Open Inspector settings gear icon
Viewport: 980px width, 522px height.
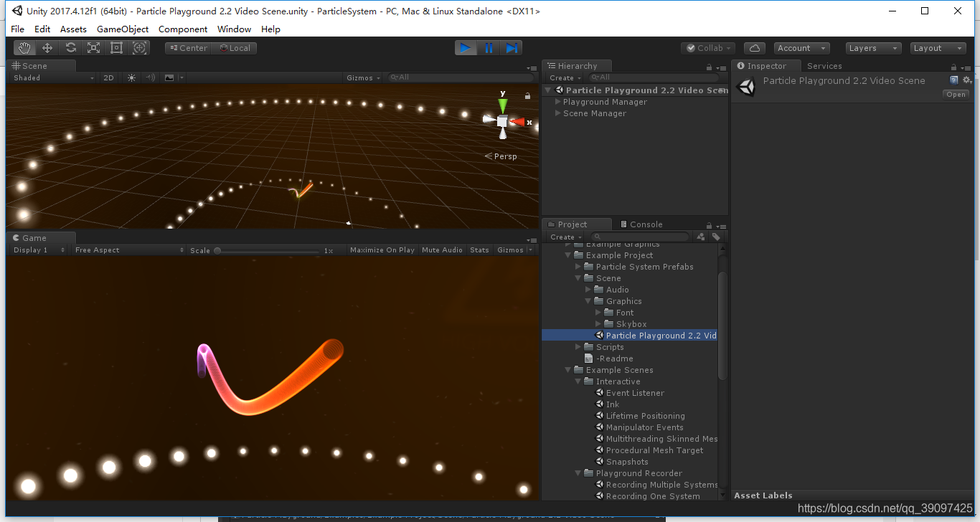tap(966, 80)
